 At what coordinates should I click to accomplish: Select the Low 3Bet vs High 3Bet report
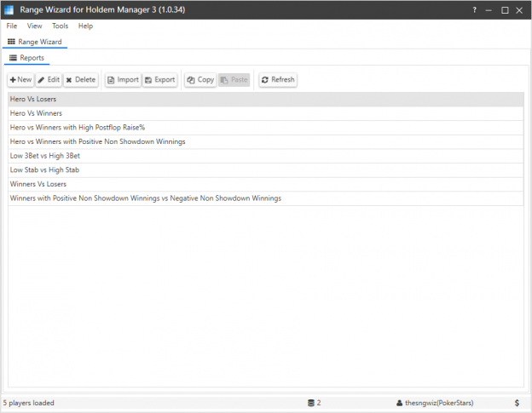266,156
